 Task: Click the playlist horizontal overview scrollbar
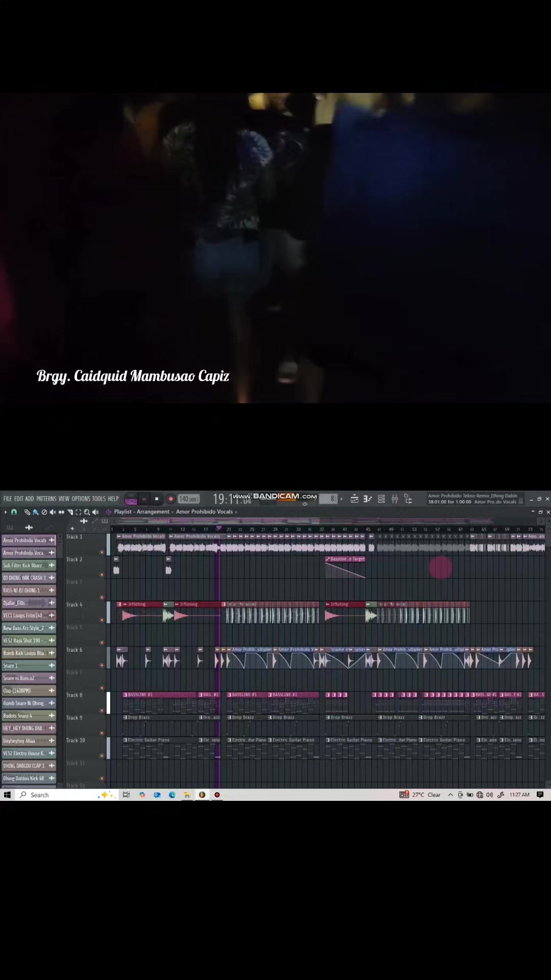[x=327, y=521]
